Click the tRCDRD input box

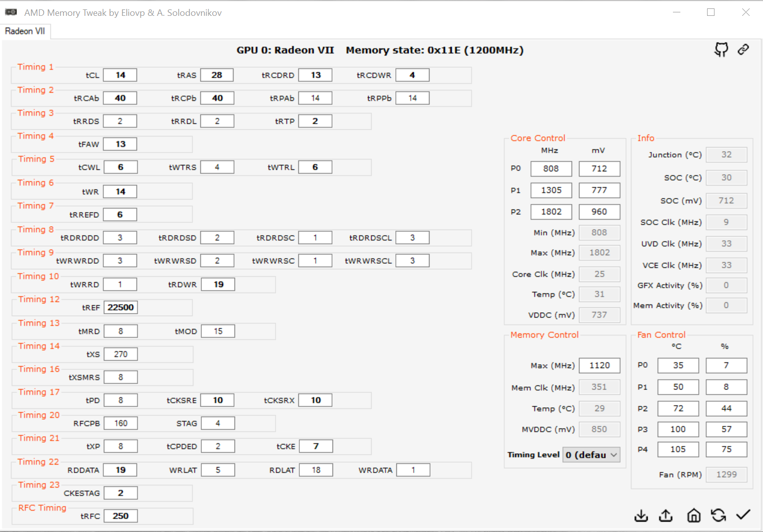315,75
